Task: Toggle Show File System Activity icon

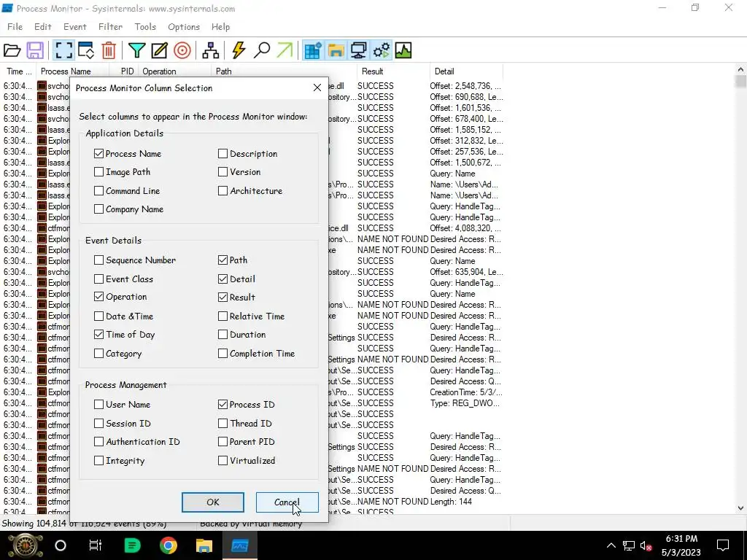Action: 336,50
